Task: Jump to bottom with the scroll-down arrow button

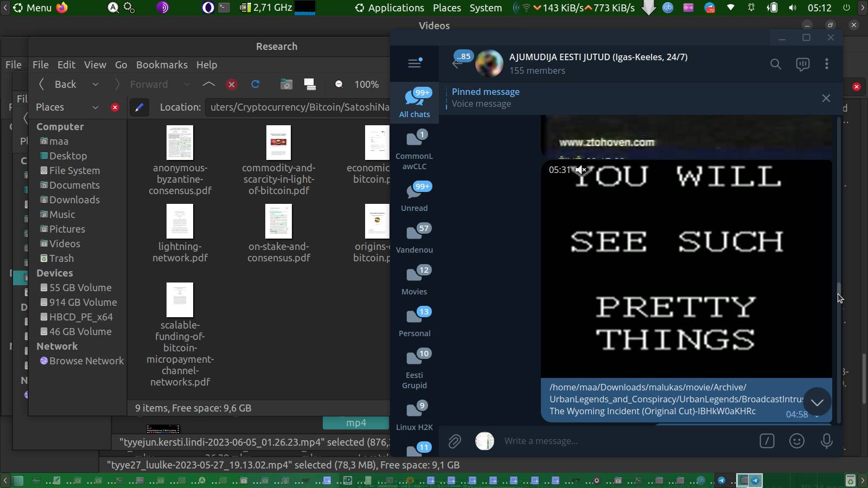Action: click(x=817, y=402)
